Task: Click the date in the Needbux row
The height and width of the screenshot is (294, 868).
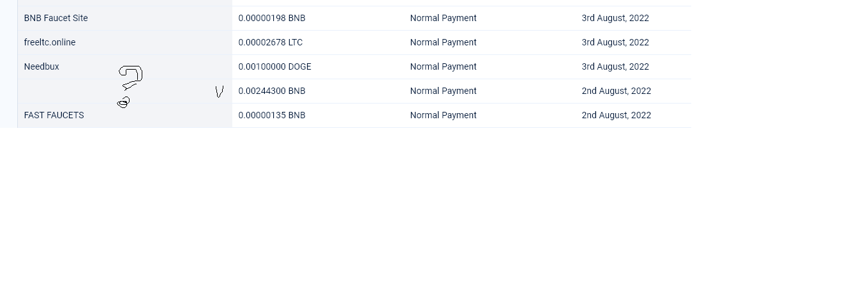Action: point(615,66)
